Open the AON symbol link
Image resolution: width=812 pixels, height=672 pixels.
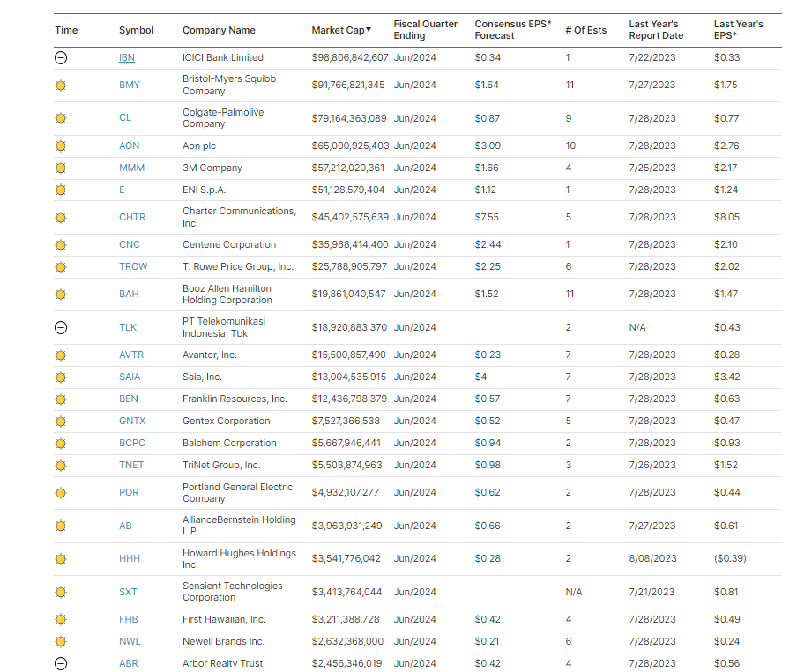pos(129,146)
